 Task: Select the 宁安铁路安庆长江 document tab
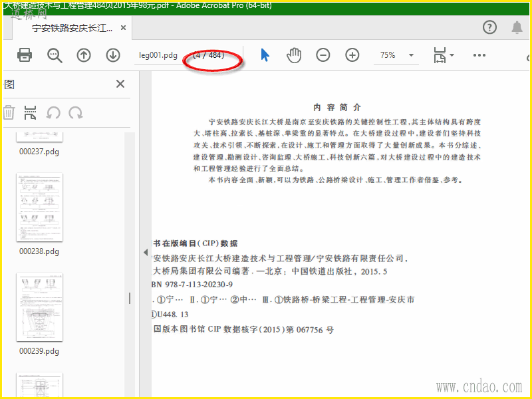tap(72, 28)
